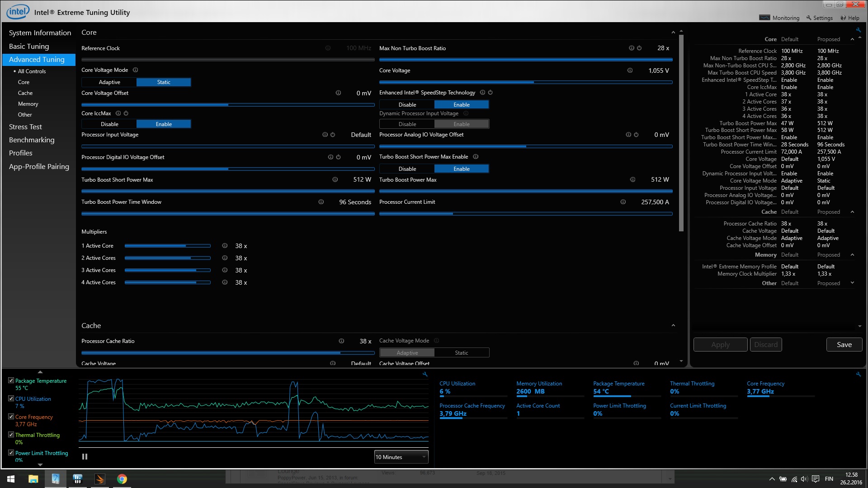Collapse the Cache section in main panel
Viewport: 868px width, 488px height.
tap(673, 326)
